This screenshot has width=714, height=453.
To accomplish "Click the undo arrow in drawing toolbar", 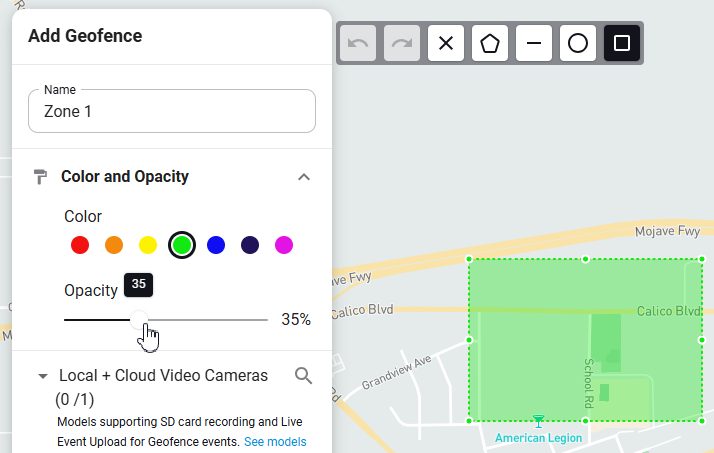I will coord(358,43).
